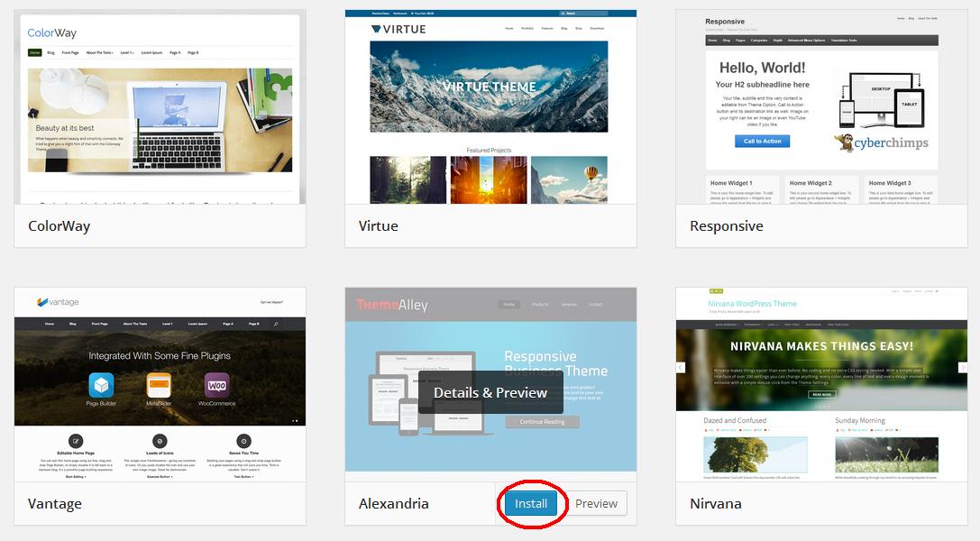Click the Vantage theme name label
This screenshot has width=980, height=541.
(x=55, y=504)
